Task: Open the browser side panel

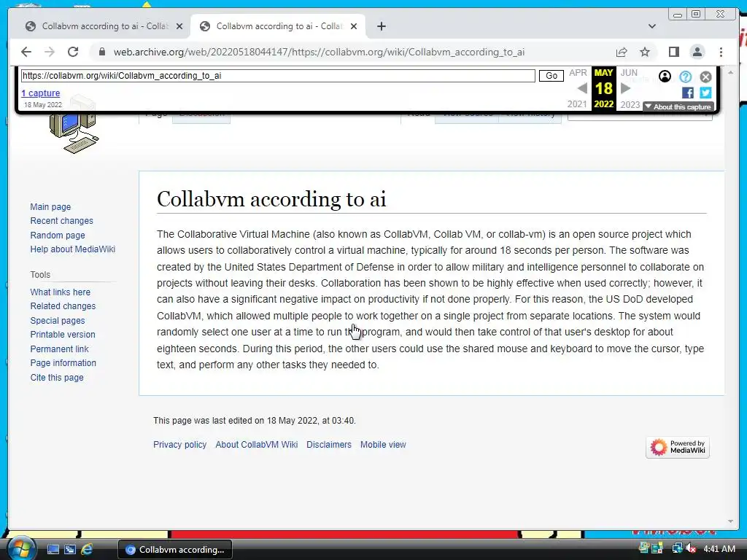Action: tap(673, 52)
